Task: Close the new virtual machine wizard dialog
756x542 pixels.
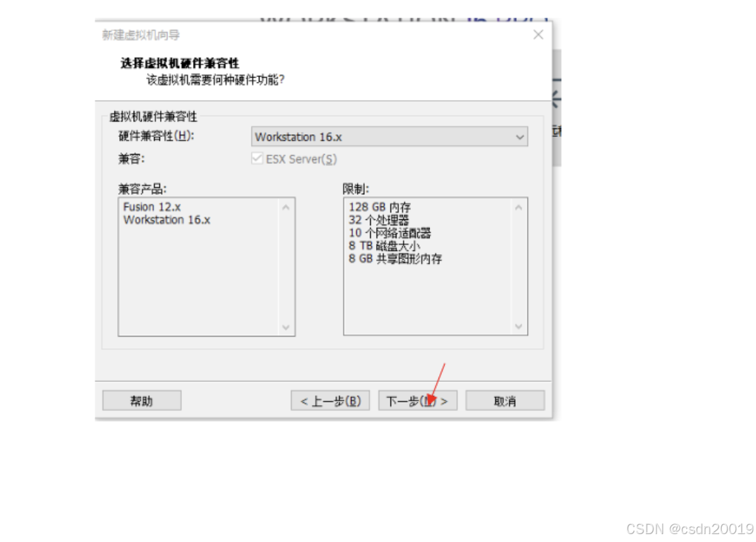Action: pyautogui.click(x=538, y=35)
